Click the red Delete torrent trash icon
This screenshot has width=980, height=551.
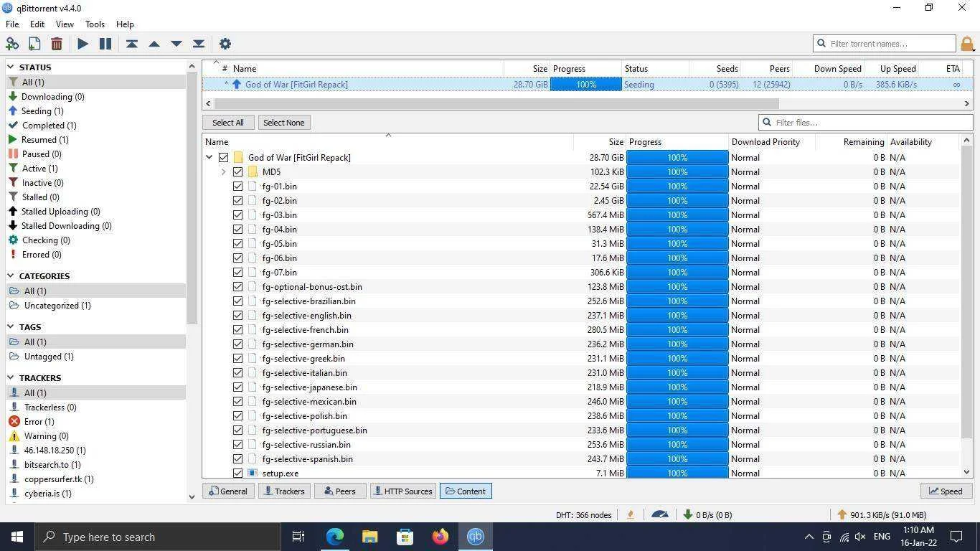coord(56,44)
